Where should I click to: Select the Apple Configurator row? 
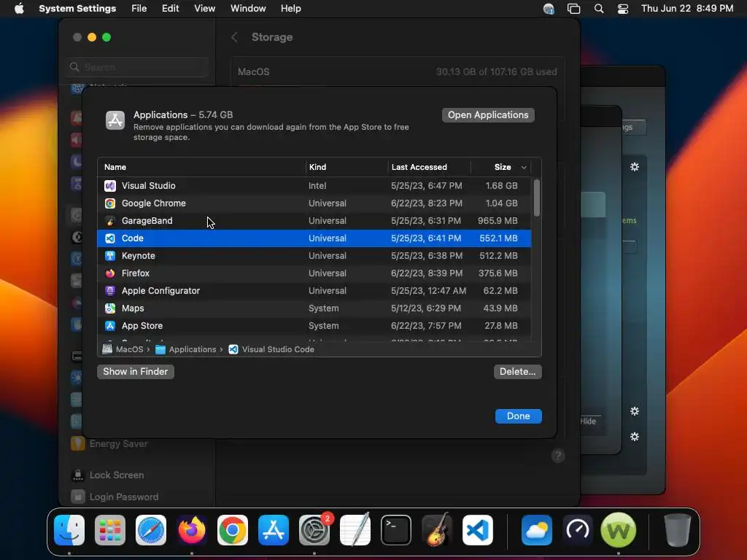click(314, 291)
